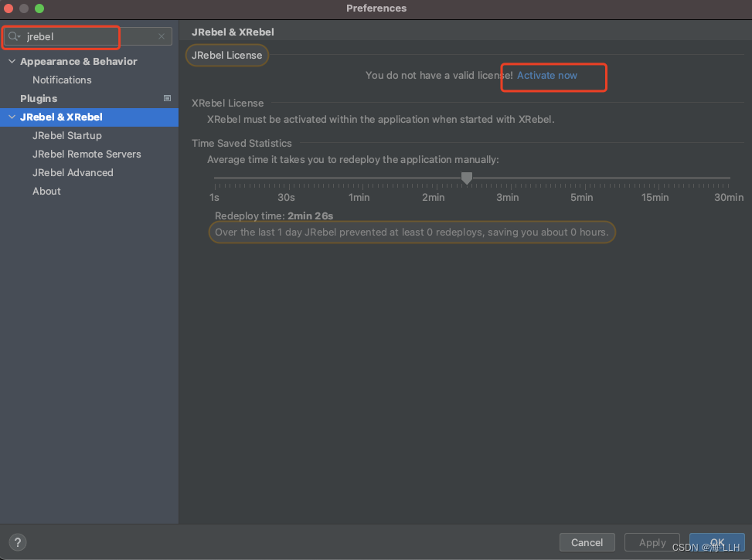Click the 'Redeploy time: 2min 26s' text
This screenshot has height=560, width=752.
point(274,216)
